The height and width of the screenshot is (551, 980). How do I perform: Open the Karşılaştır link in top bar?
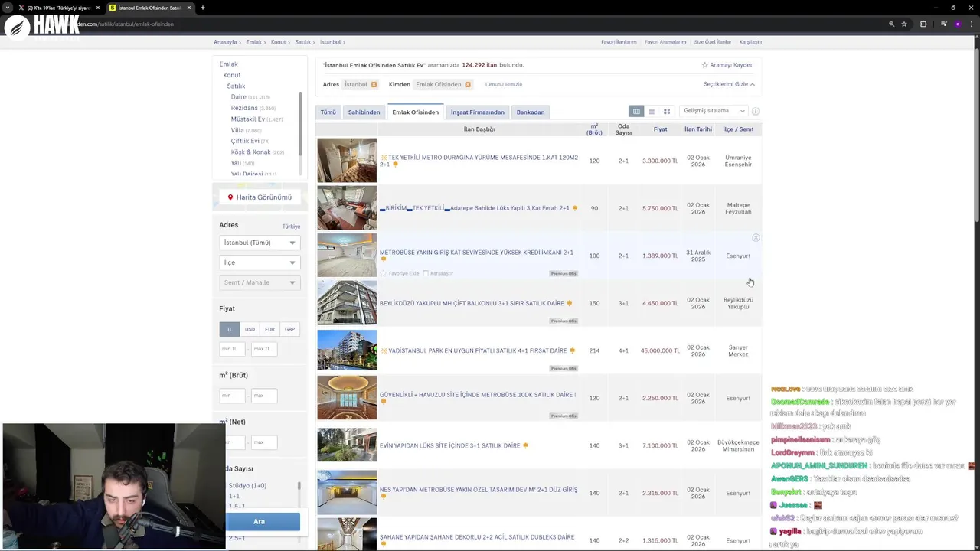pyautogui.click(x=750, y=42)
